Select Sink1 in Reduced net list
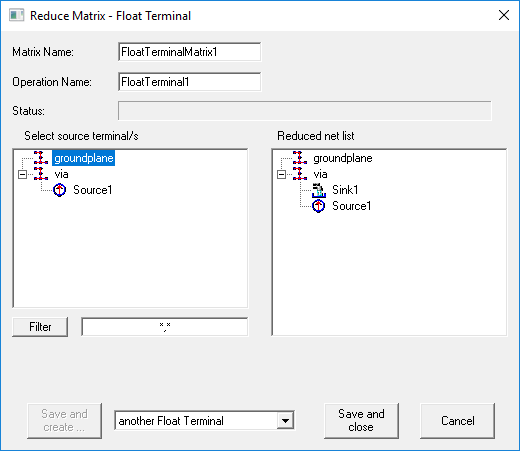This screenshot has width=520, height=451. (x=345, y=190)
